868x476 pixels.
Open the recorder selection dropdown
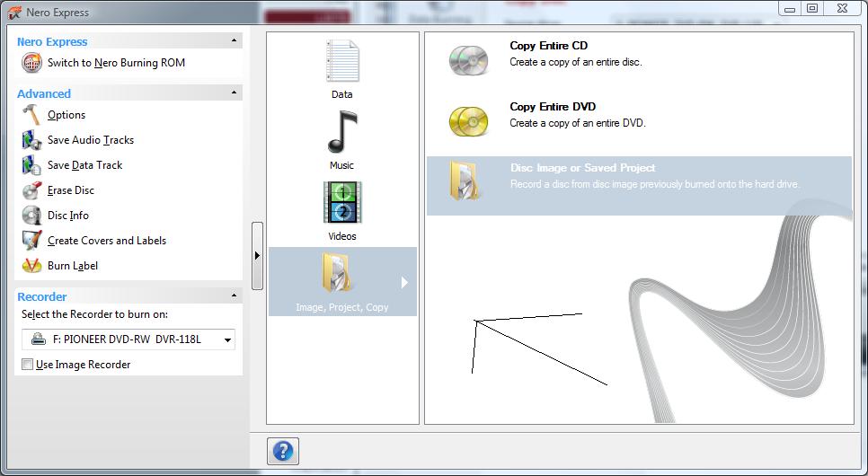tap(227, 339)
